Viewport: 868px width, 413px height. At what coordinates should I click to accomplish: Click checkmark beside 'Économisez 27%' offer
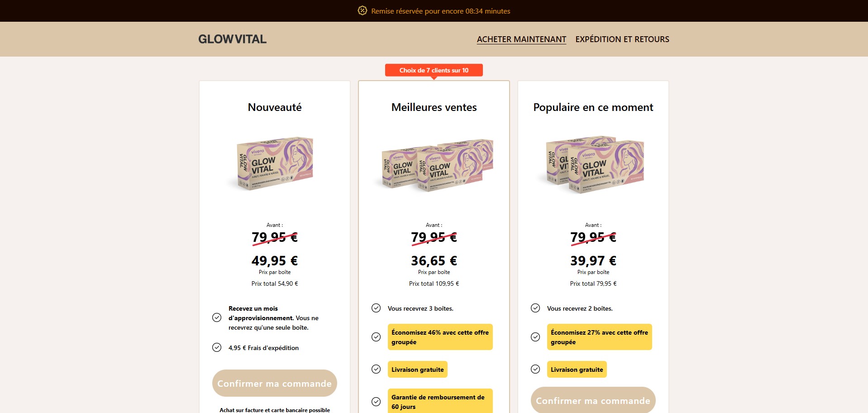pyautogui.click(x=535, y=337)
